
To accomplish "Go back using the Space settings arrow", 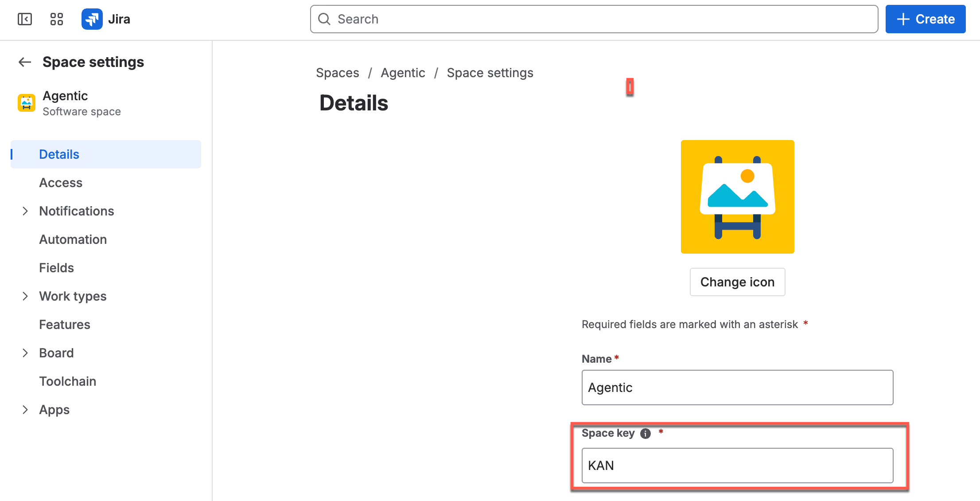I will point(25,62).
